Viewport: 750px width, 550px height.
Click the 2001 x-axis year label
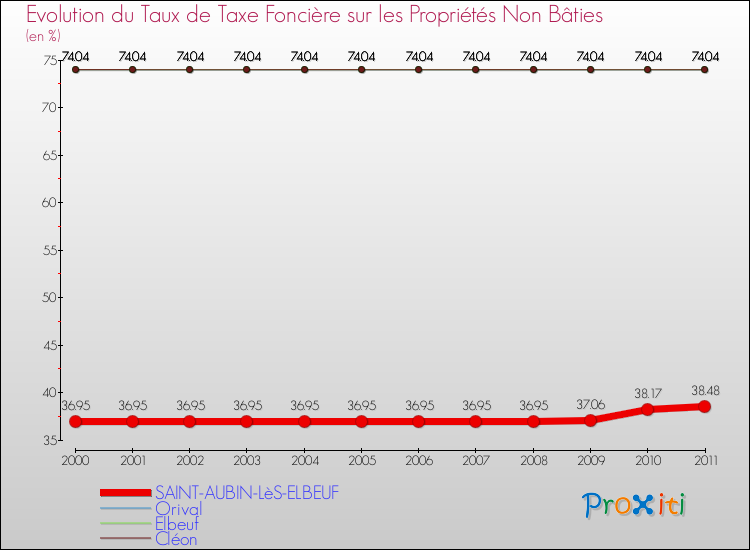pos(133,461)
